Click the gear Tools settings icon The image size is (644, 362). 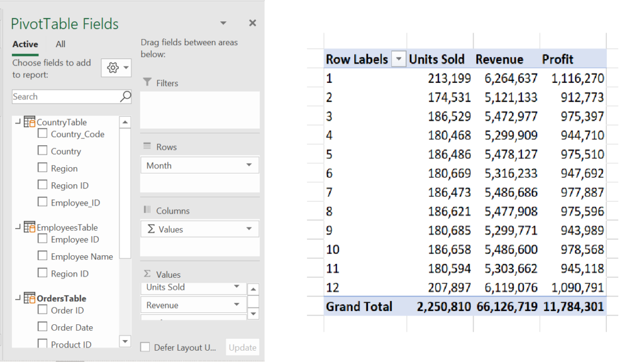click(x=113, y=68)
